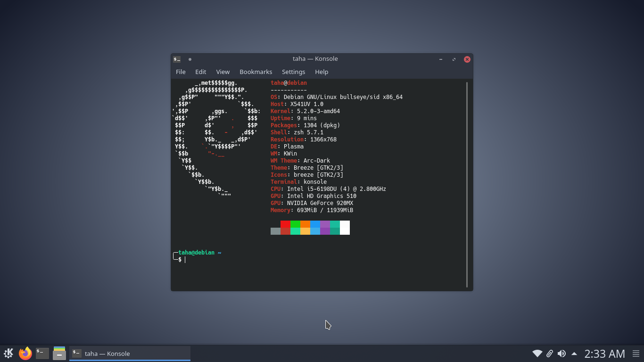Click the CPU: Intel i5-6198DU line

(328, 189)
